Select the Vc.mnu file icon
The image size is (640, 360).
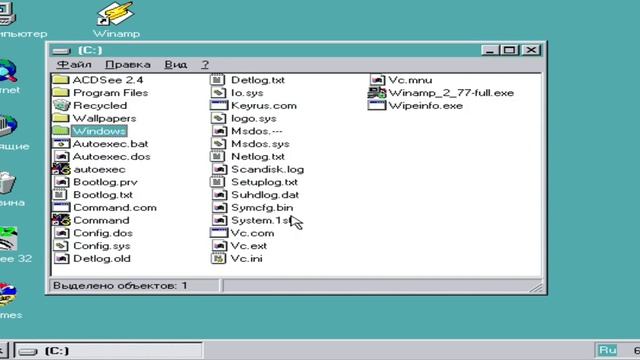(377, 80)
